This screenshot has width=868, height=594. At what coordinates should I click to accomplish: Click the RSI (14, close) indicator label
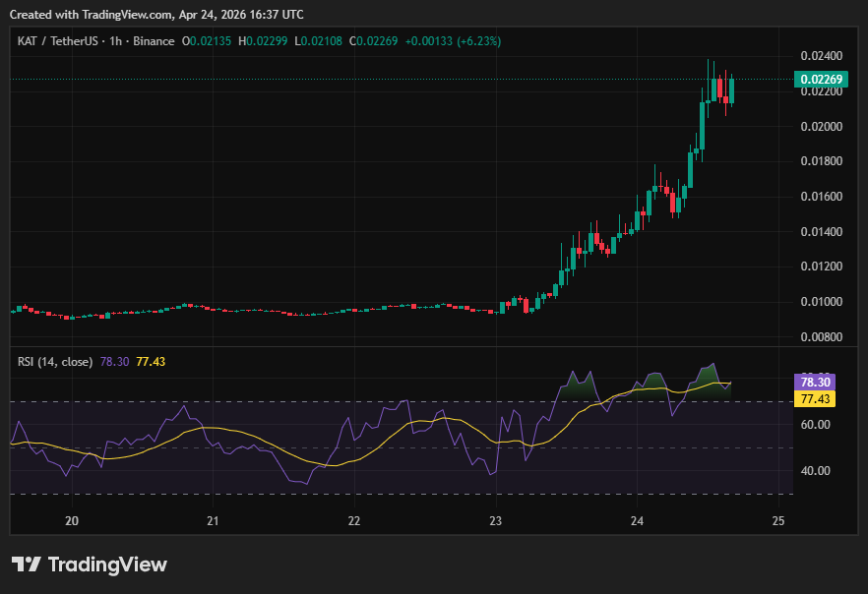[x=55, y=362]
